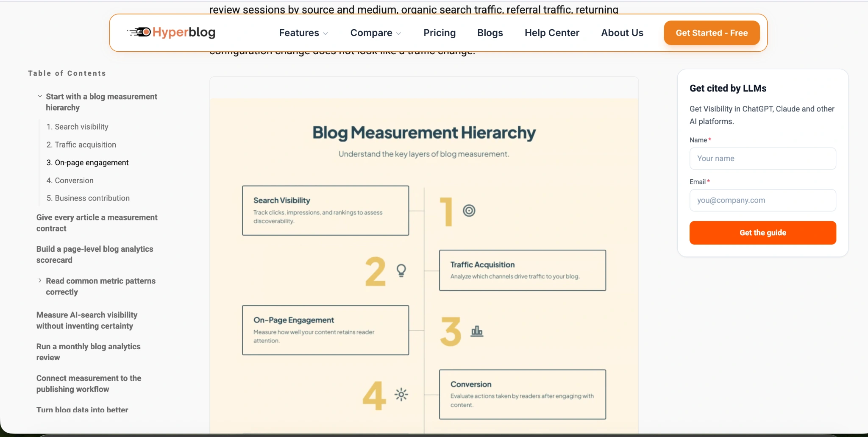
Task: Click the Hyperblog logo
Action: tap(171, 32)
